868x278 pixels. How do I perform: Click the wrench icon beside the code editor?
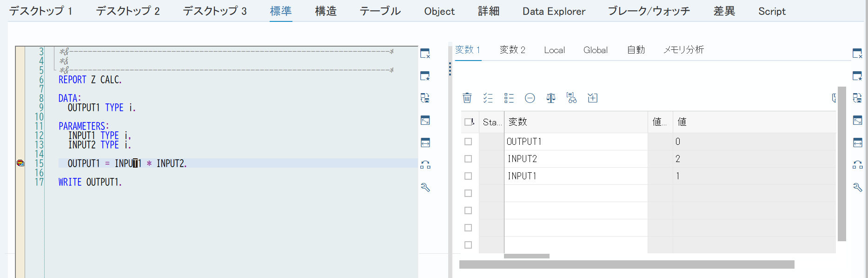(425, 187)
